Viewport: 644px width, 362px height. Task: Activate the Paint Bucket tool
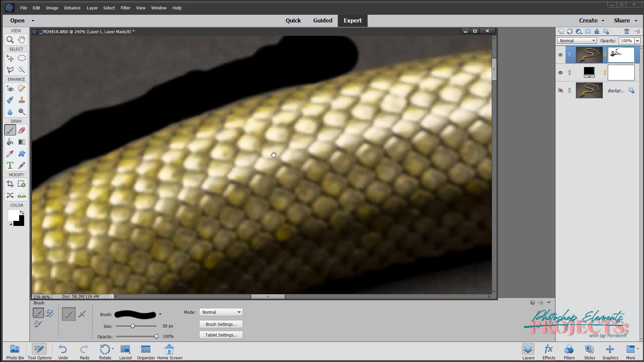10,142
